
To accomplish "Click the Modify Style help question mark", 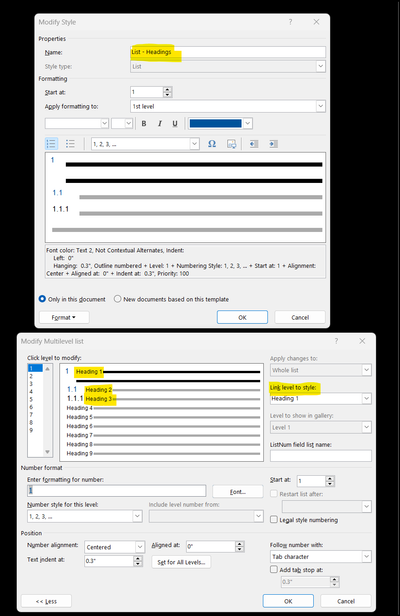I will tap(290, 22).
